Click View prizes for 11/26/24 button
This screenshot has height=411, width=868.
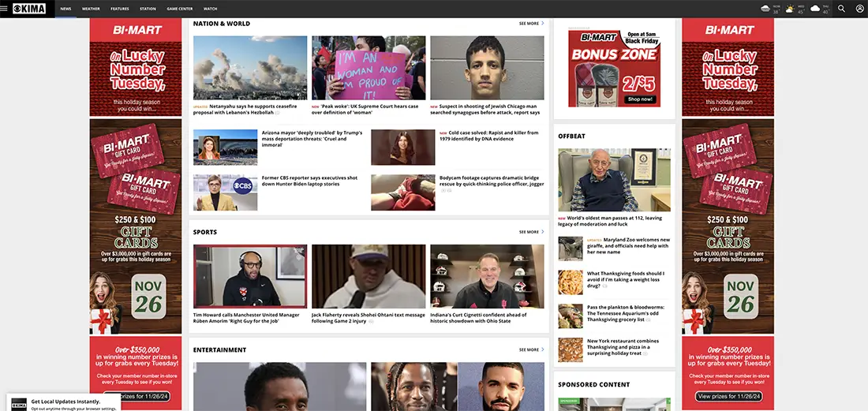tap(728, 397)
